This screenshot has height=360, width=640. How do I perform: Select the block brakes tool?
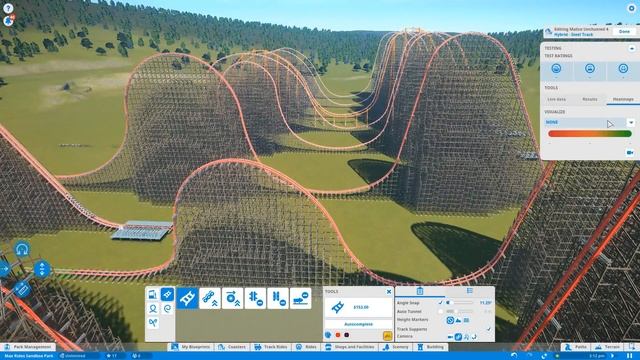click(x=278, y=298)
